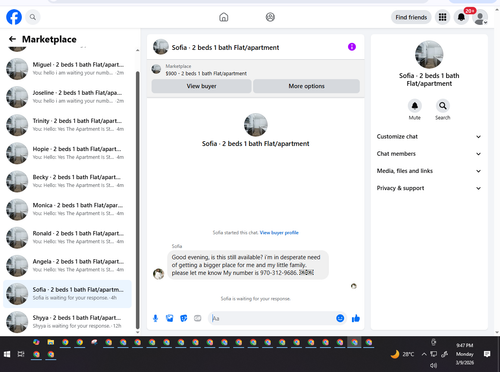Show hidden tray icons chevron
The image size is (500, 372).
pyautogui.click(x=424, y=354)
